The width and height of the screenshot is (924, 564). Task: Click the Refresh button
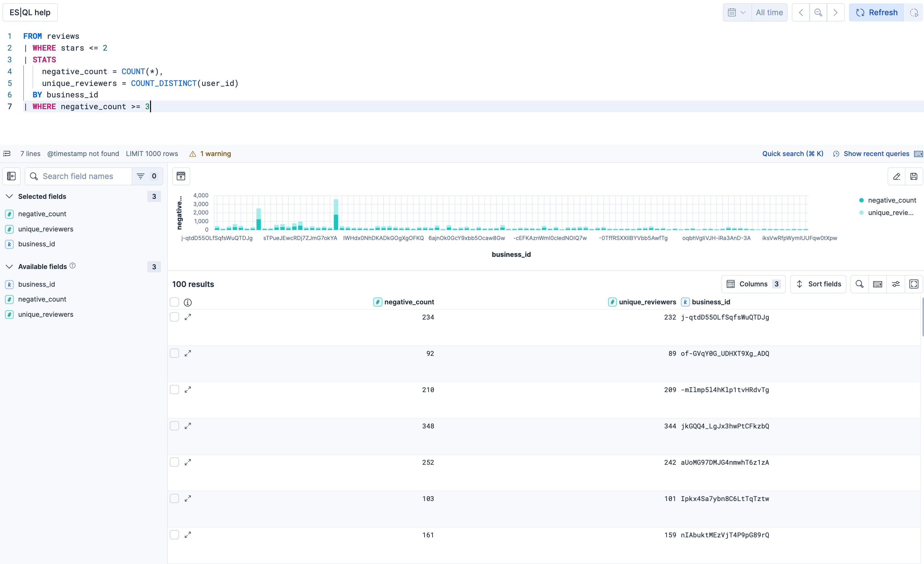(x=876, y=12)
